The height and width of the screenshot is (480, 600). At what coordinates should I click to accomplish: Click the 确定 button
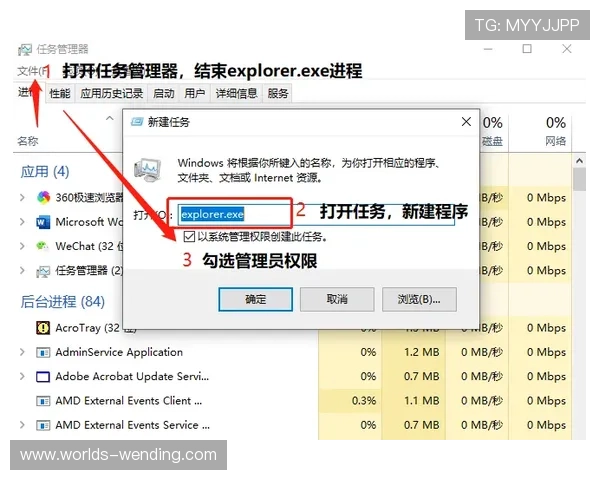click(x=256, y=299)
